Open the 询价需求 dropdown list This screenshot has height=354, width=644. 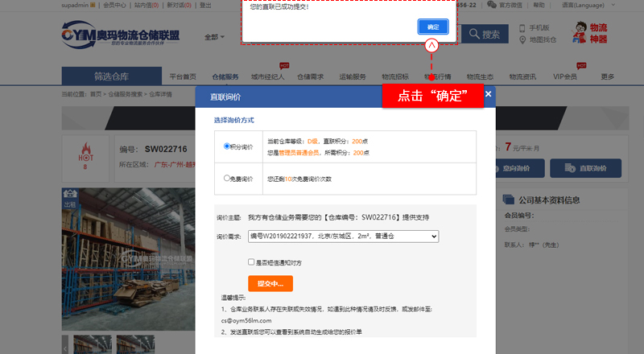pyautogui.click(x=343, y=237)
